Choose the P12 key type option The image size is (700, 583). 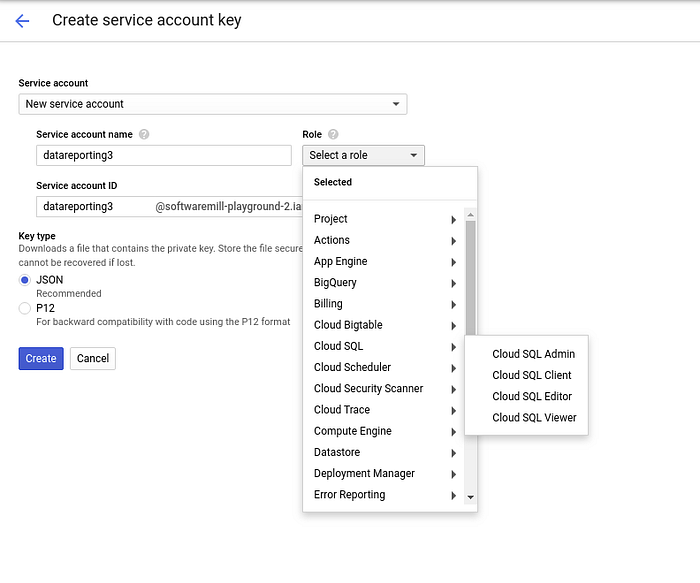tap(25, 309)
